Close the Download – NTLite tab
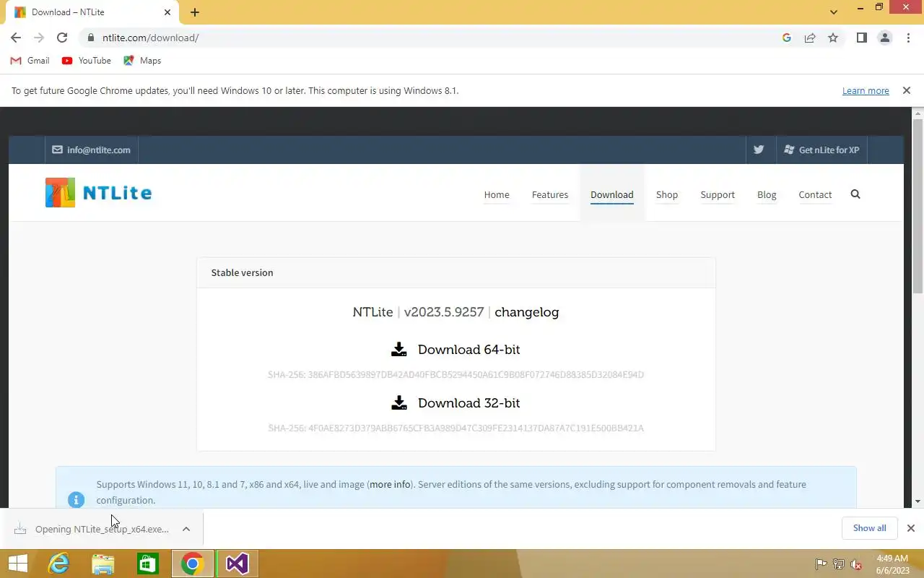 pyautogui.click(x=168, y=12)
